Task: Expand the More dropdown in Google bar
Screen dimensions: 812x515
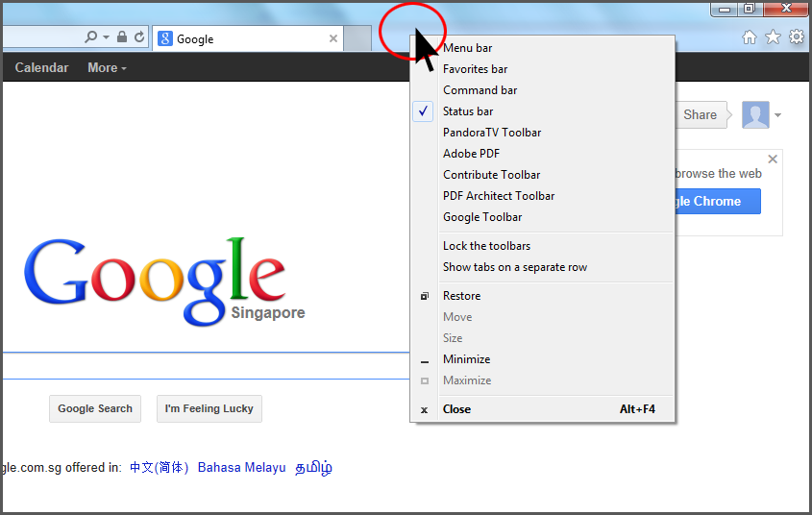Action: pyautogui.click(x=107, y=68)
